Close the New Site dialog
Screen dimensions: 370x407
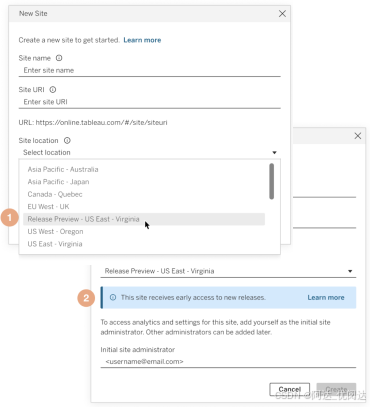coord(282,14)
